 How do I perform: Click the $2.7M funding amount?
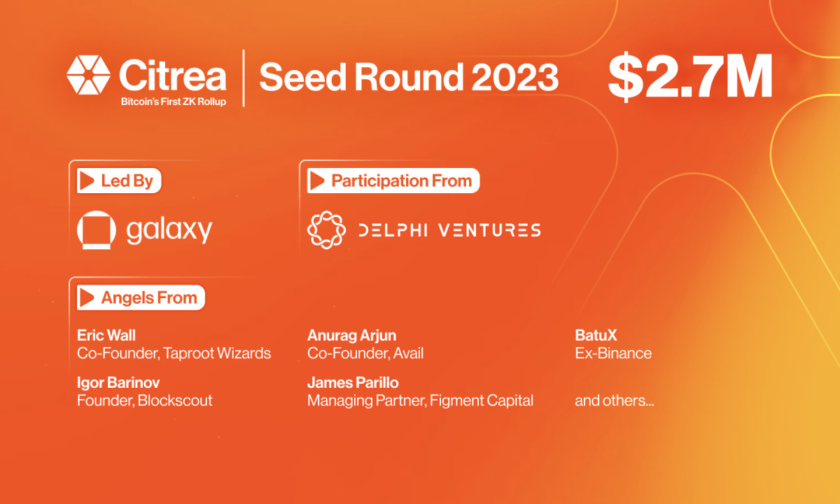tap(689, 76)
